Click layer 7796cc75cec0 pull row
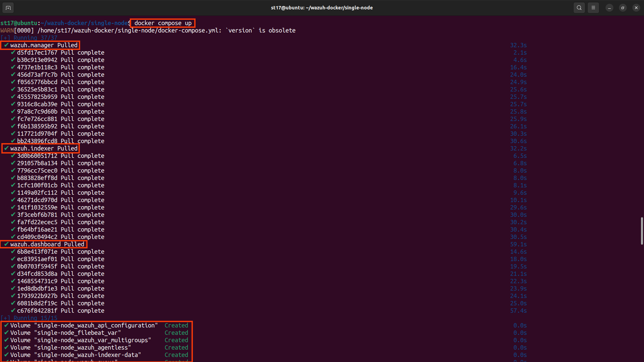644x362 pixels. [57, 171]
